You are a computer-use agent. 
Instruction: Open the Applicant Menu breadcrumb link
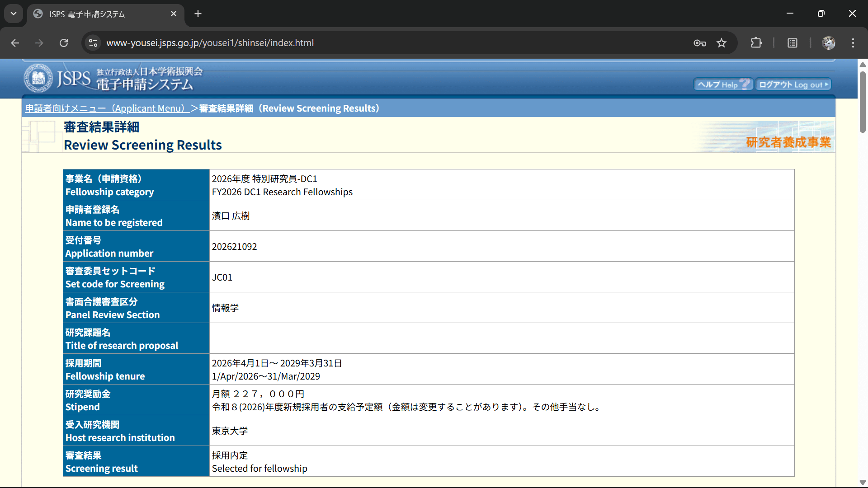[107, 108]
